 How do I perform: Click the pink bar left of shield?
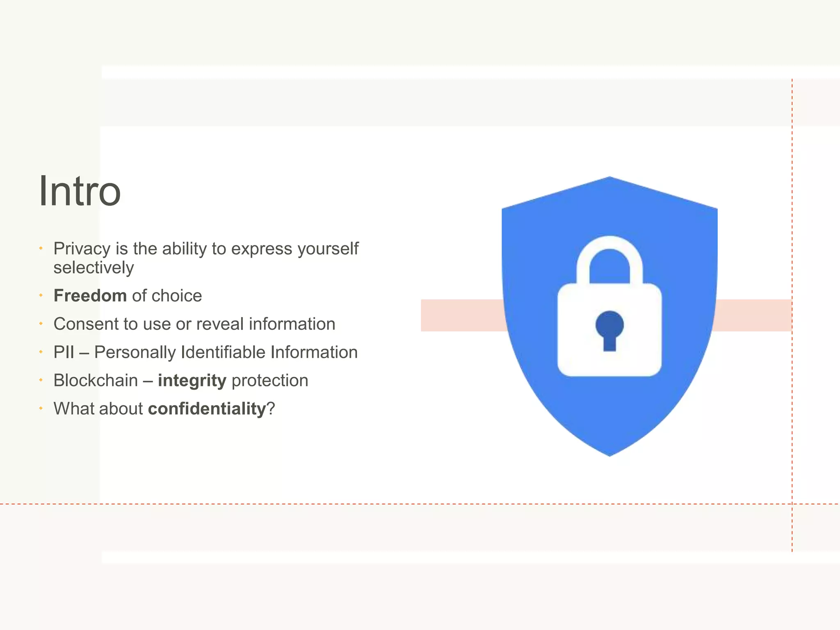(463, 315)
